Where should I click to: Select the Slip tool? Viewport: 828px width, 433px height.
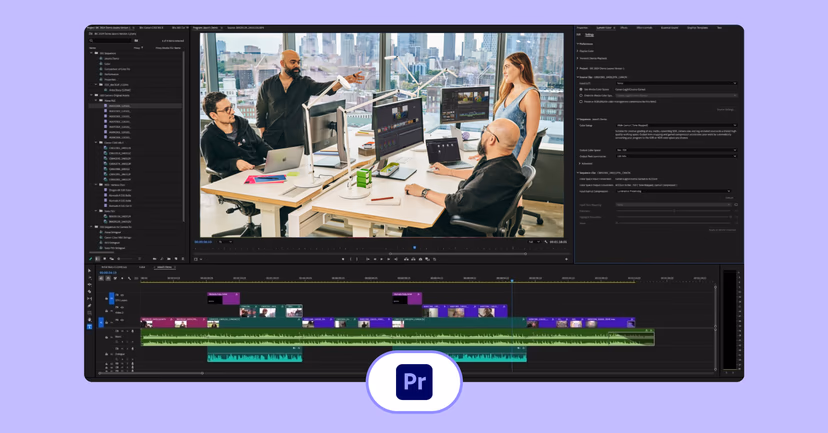(89, 298)
